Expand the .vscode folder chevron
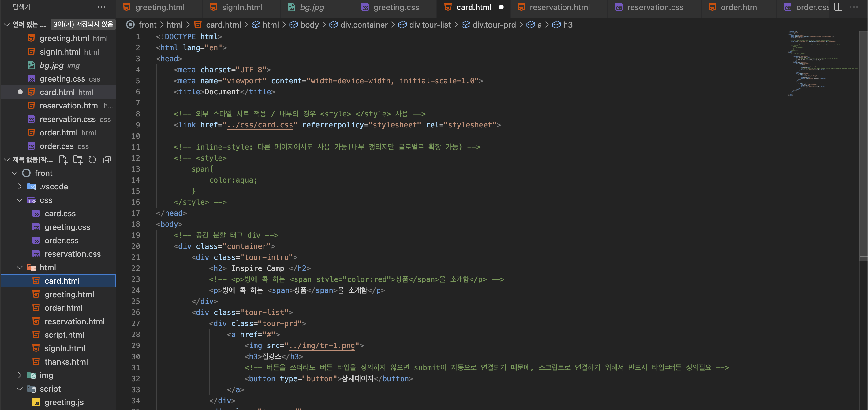 (x=20, y=187)
